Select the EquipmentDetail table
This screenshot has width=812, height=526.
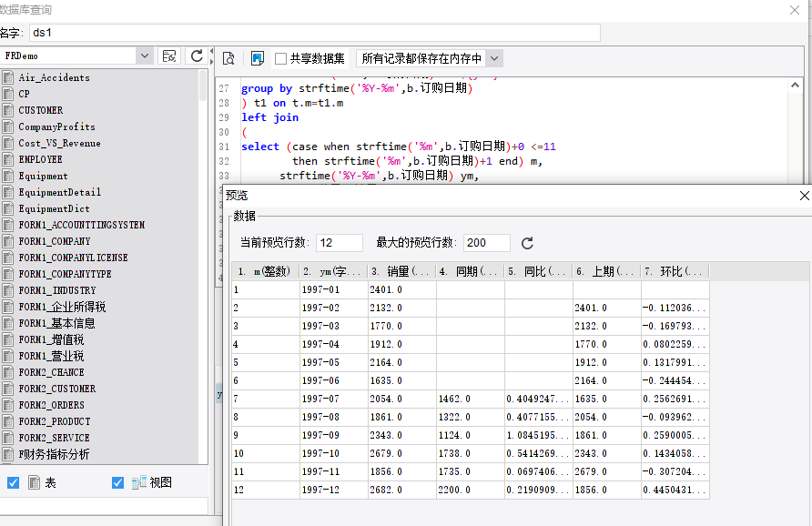(x=59, y=193)
